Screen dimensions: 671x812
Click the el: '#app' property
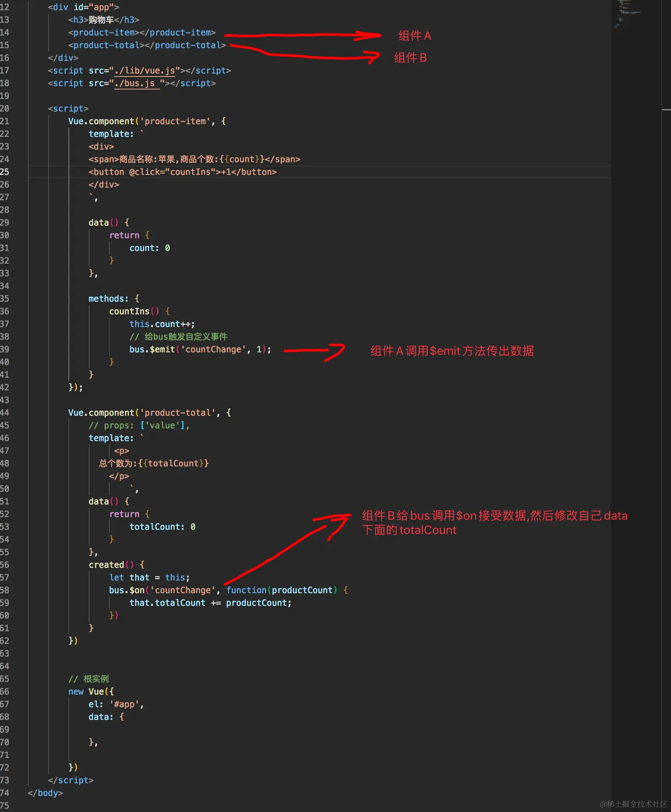[116, 704]
